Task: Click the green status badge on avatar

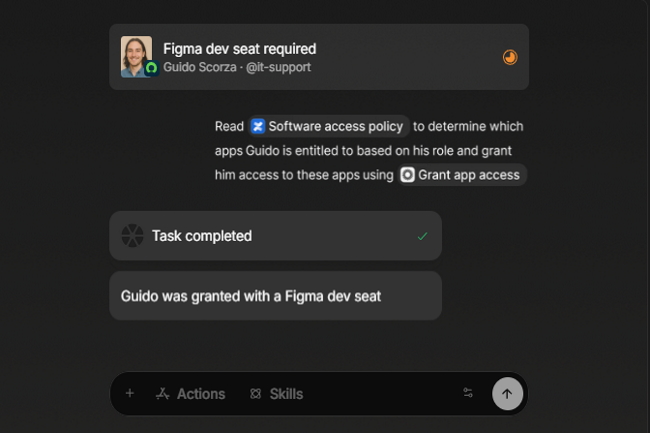Action: click(151, 68)
